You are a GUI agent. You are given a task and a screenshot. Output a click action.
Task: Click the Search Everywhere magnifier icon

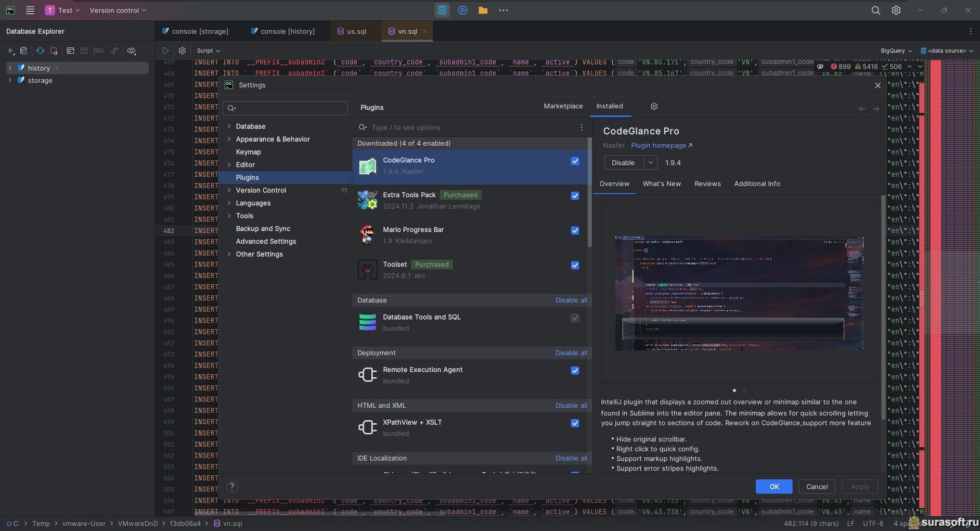point(875,10)
